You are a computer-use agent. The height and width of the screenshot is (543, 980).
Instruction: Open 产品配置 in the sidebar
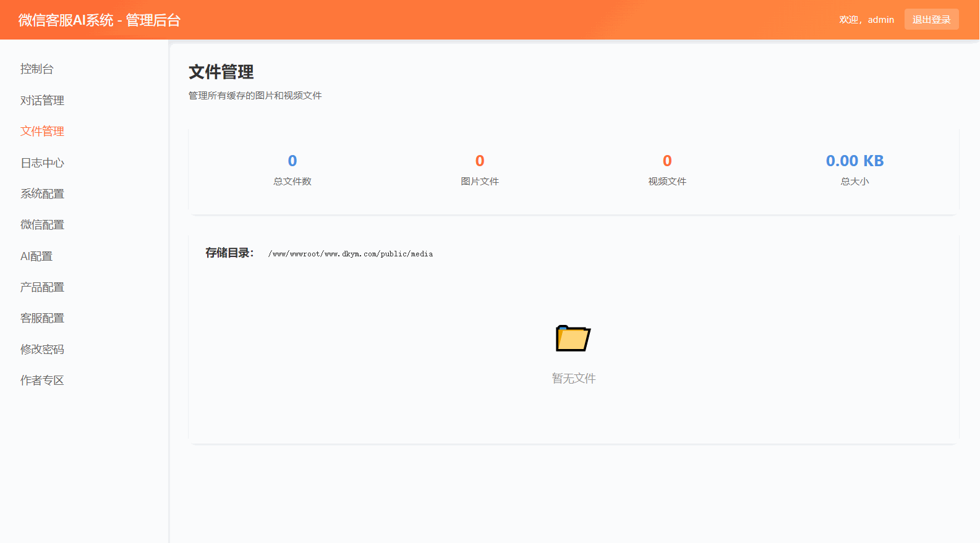click(42, 287)
